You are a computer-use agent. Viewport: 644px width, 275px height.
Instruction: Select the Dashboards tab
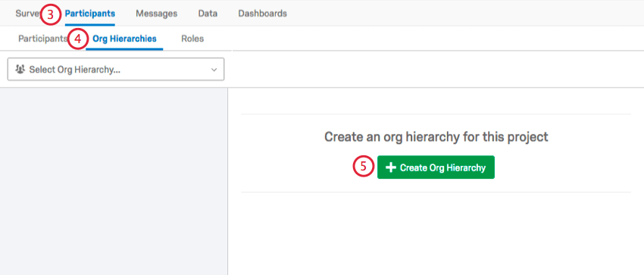point(262,14)
